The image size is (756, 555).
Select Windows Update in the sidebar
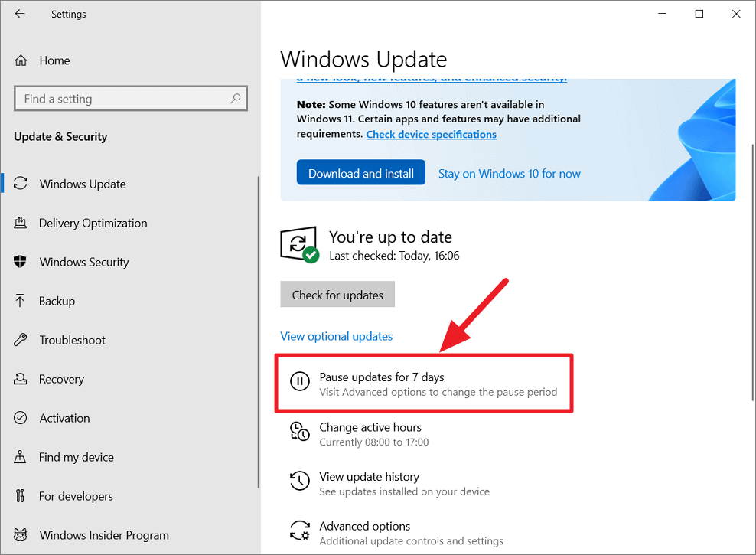83,184
